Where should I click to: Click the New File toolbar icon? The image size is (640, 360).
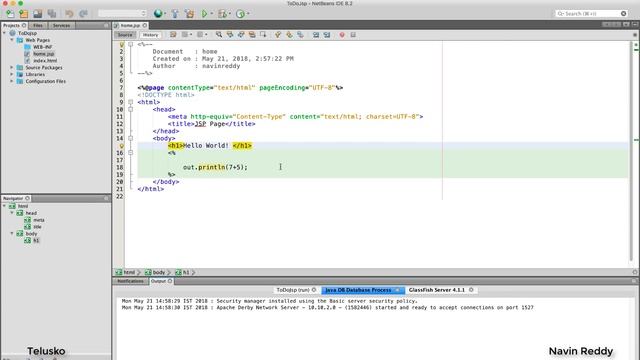tap(10, 13)
